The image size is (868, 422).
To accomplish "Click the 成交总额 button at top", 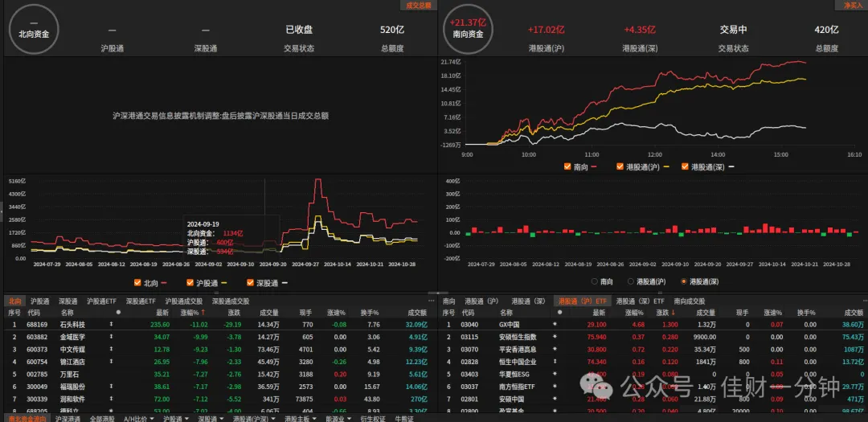I will click(x=419, y=5).
